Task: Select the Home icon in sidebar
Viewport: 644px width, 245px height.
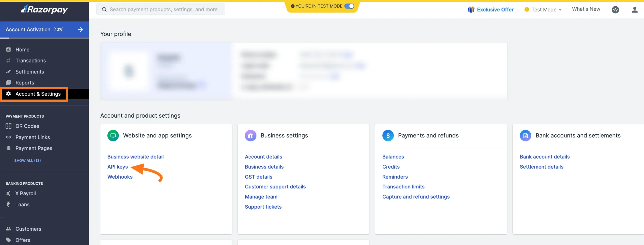Action: tap(8, 50)
